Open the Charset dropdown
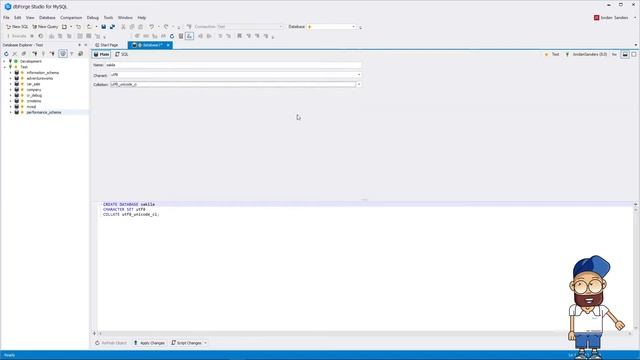 pyautogui.click(x=359, y=75)
